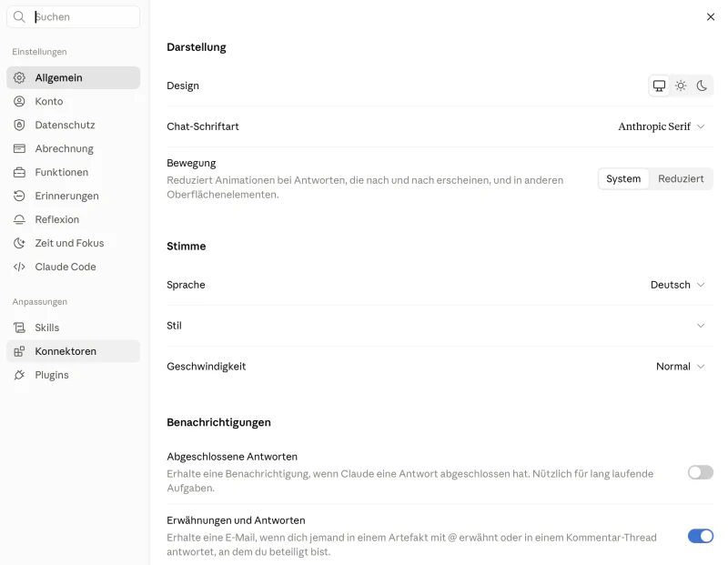Click the Chat-Schriftart row label
The image size is (728, 565).
(x=203, y=126)
